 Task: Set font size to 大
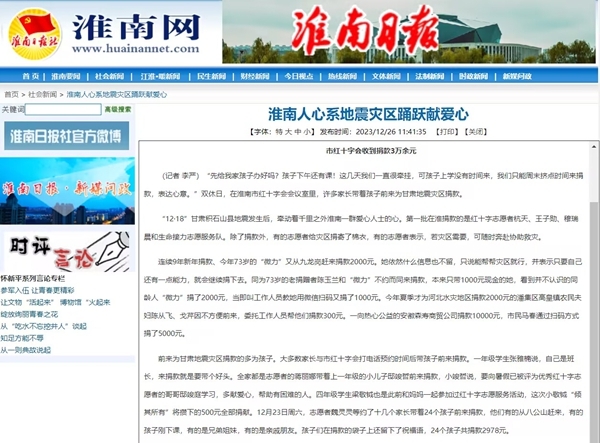coord(288,132)
